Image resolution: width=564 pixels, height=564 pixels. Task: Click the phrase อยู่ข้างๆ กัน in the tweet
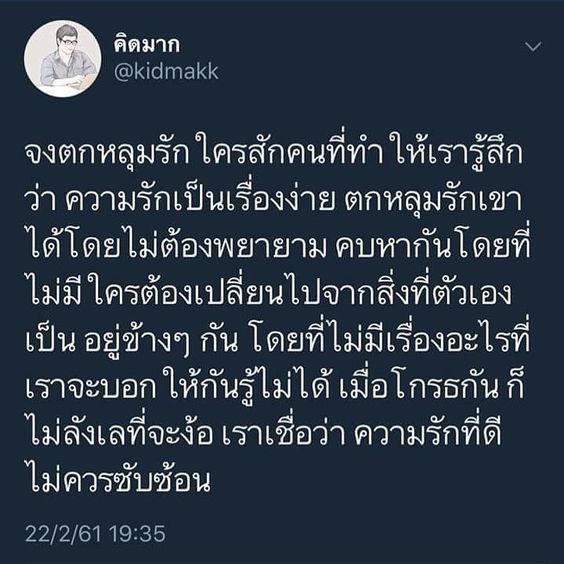click(x=161, y=338)
